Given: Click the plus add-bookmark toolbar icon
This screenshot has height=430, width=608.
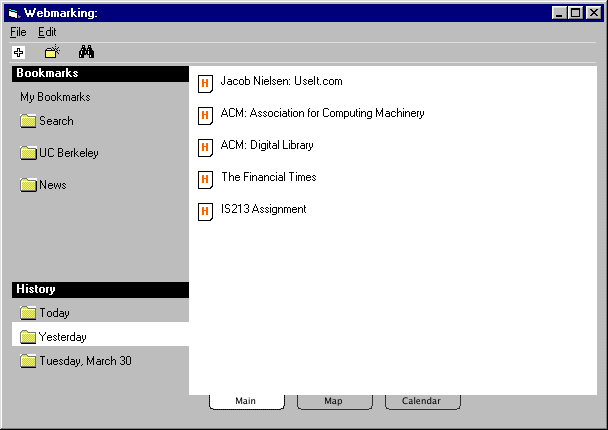Looking at the screenshot, I should click(x=19, y=52).
